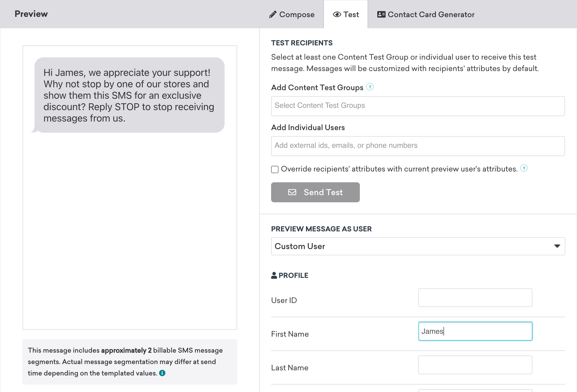Open the Select Content Test Groups dropdown
577x392 pixels.
418,106
